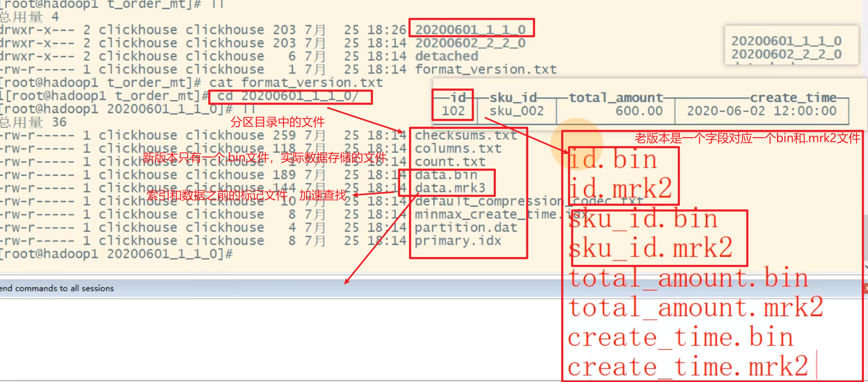
Task: Select the 2020-06-02 12:00:00 timestamp cell
Action: (x=762, y=111)
